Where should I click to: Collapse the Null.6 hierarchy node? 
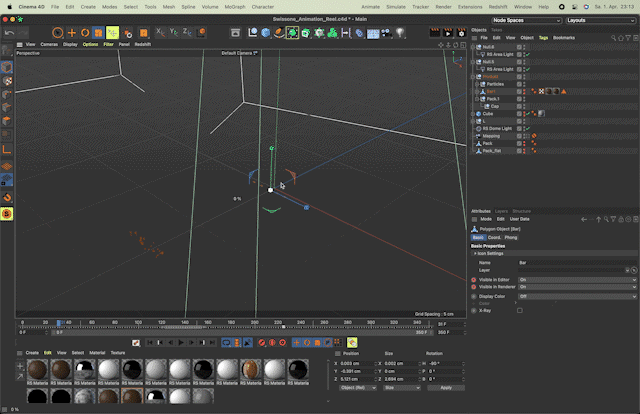pyautogui.click(x=473, y=47)
